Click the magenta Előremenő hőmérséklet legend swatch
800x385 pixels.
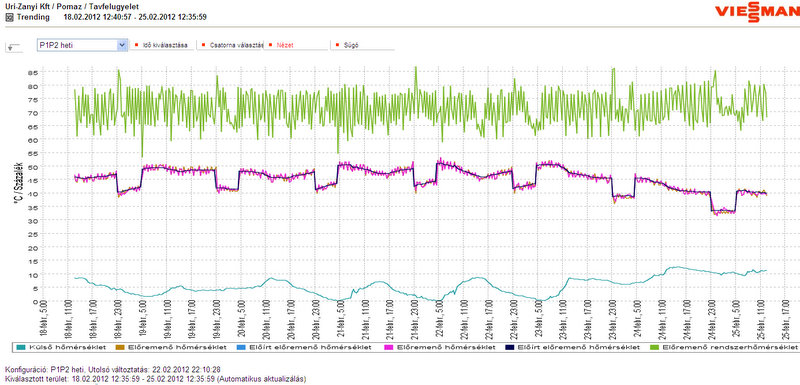point(389,347)
